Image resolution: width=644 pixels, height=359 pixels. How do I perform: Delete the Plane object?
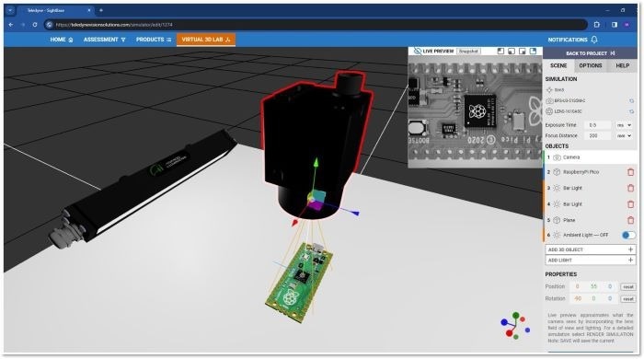point(631,220)
